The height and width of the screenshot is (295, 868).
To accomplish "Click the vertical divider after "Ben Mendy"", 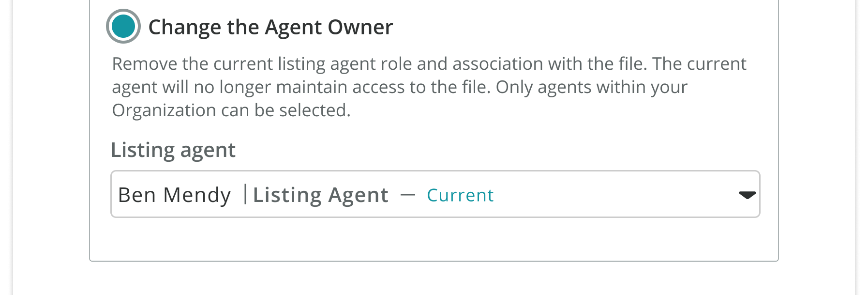I will (x=245, y=194).
